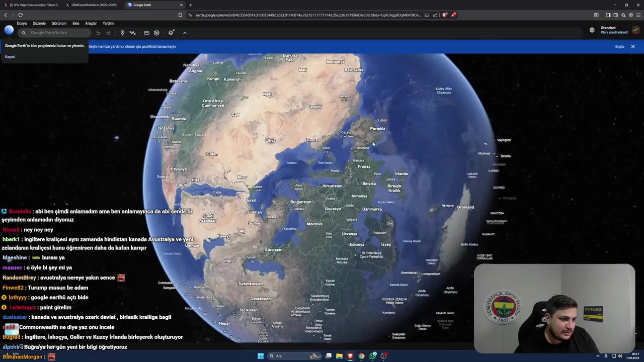
Task: Click the share icon in the address bar
Action: [x=436, y=15]
